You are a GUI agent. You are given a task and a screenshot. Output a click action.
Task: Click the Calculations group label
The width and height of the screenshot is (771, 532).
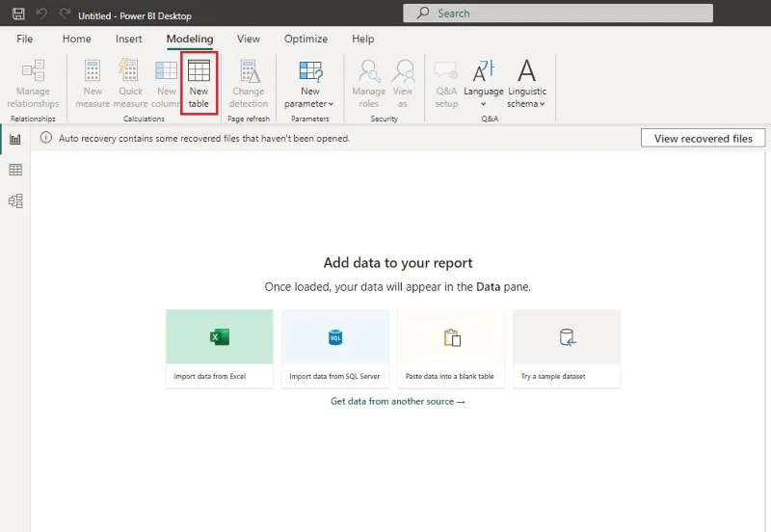point(144,119)
